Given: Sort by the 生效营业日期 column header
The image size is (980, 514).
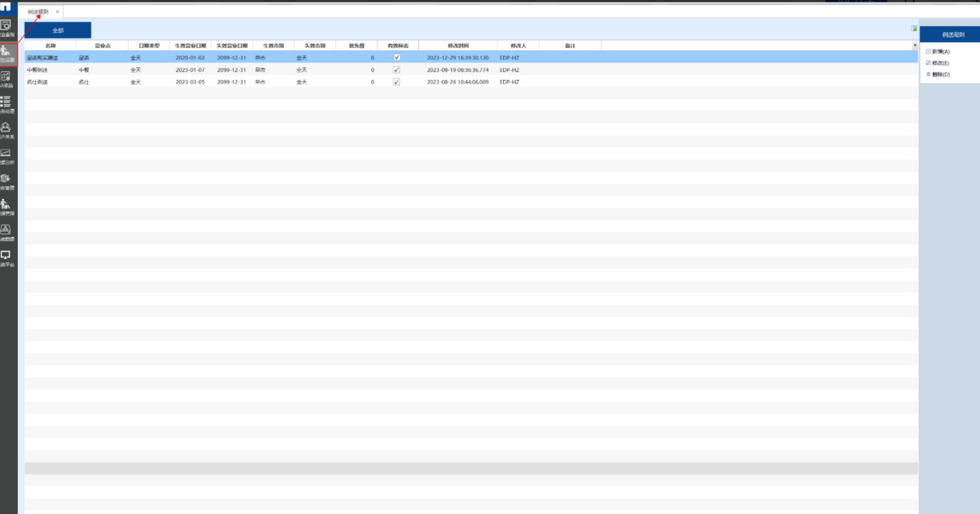Looking at the screenshot, I should (x=190, y=46).
